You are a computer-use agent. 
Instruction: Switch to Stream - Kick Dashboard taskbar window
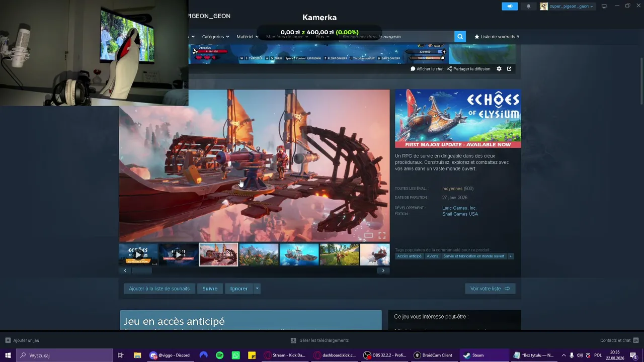(x=285, y=355)
